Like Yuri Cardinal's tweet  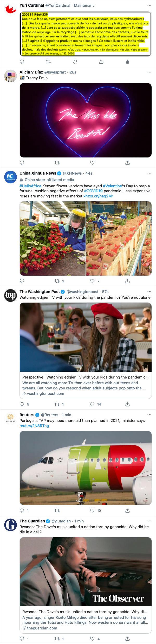[75, 62]
